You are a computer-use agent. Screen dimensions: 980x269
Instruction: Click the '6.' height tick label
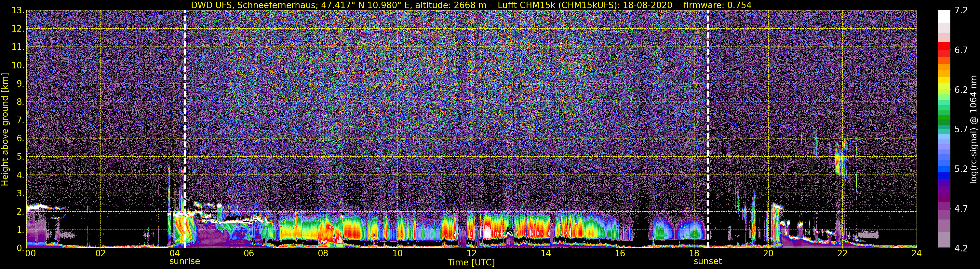[20, 139]
